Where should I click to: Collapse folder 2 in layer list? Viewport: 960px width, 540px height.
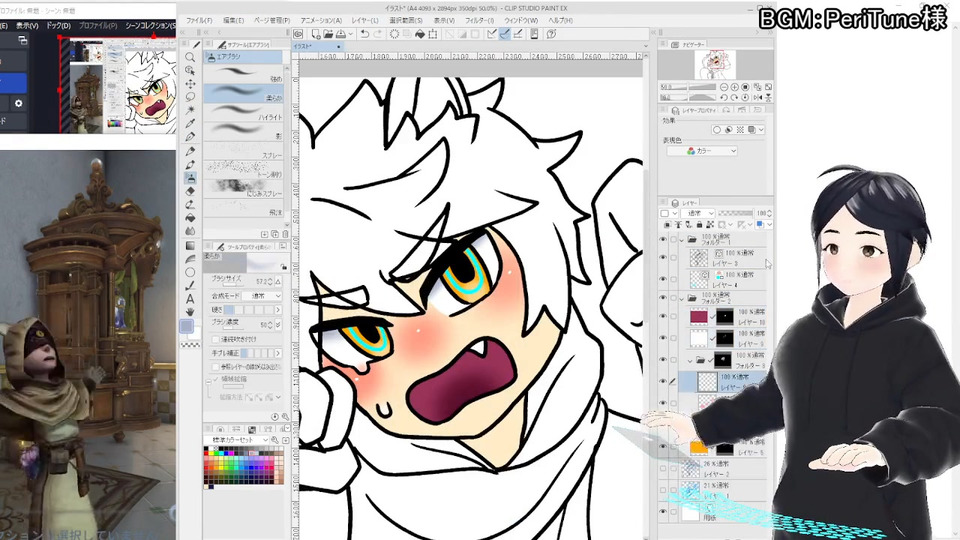(681, 299)
